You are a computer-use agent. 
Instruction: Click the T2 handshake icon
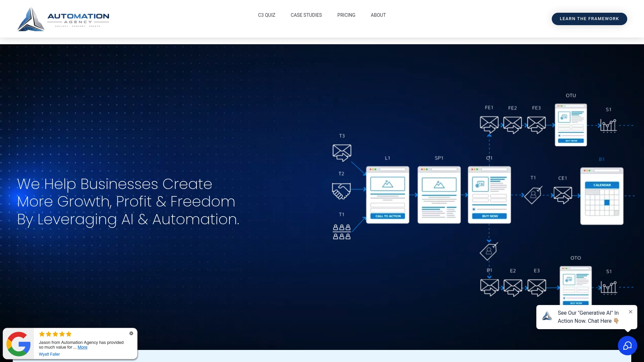[x=341, y=191]
